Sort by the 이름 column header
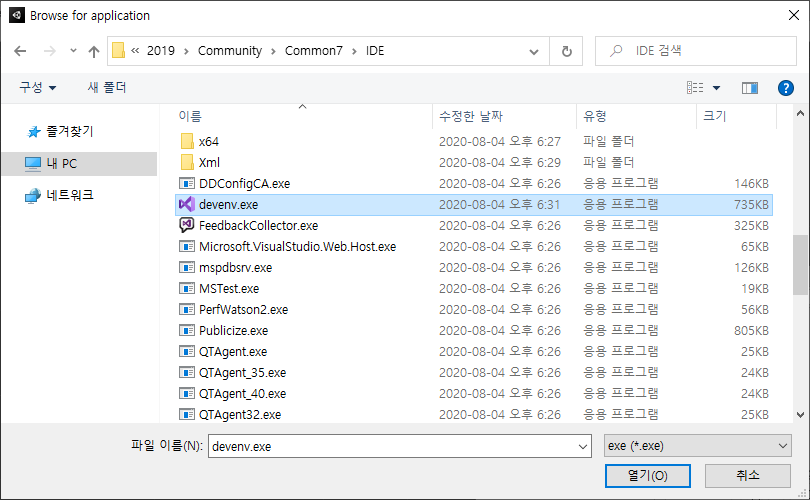 (190, 116)
